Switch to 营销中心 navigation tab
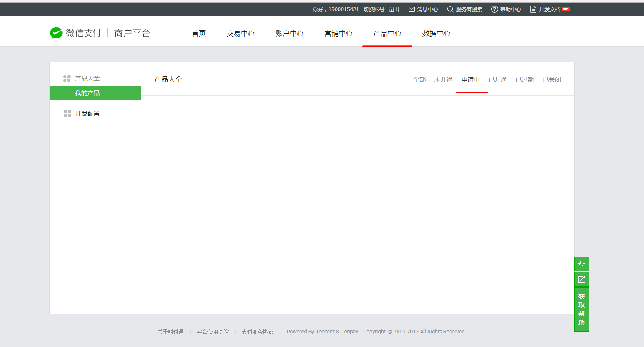The image size is (644, 347). [x=339, y=34]
